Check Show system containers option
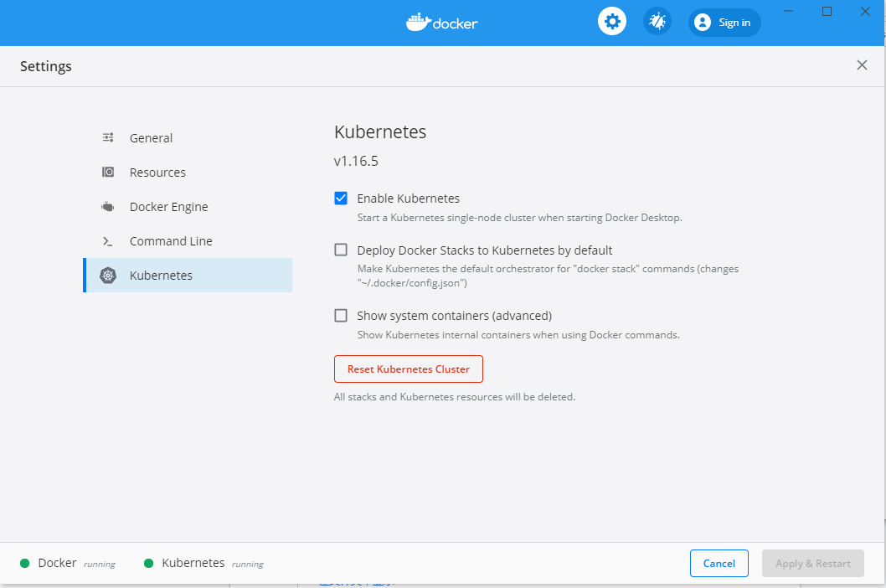 341,316
